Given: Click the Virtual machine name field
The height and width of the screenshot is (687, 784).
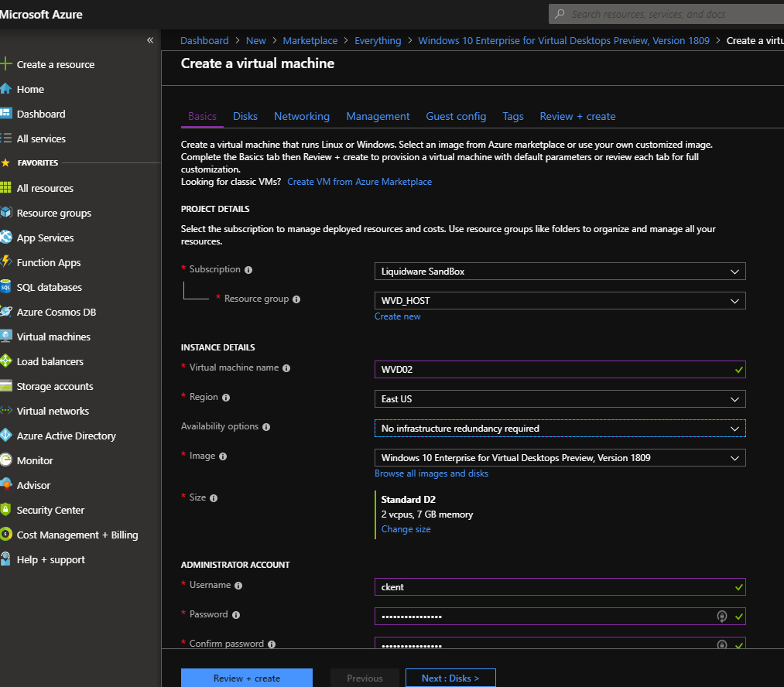Looking at the screenshot, I should (560, 369).
